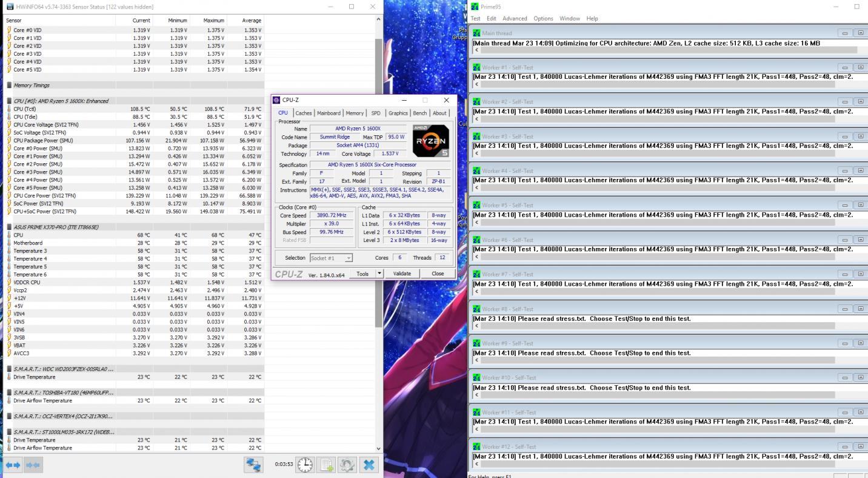The width and height of the screenshot is (868, 478).
Task: Click Worker #1 Self-Test window icon
Action: (x=476, y=67)
